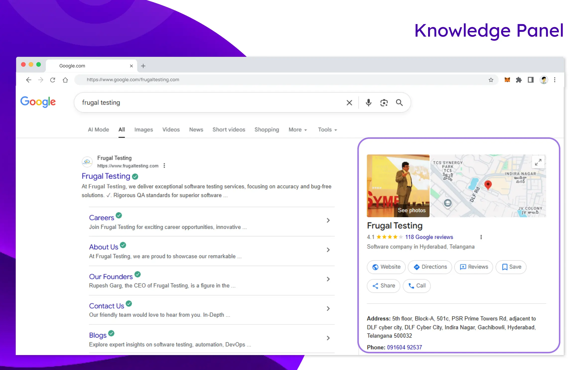The image size is (588, 370).
Task: Open the Chrome three-dot menu
Action: tap(555, 80)
